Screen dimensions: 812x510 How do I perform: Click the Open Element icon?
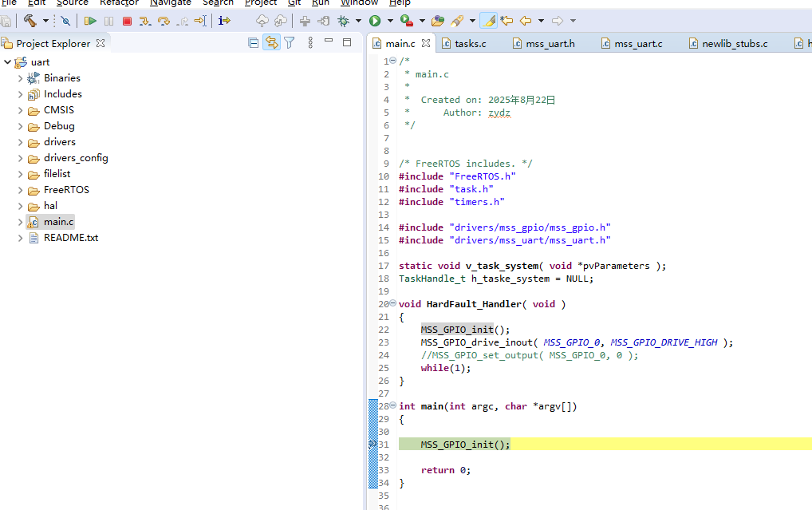438,21
